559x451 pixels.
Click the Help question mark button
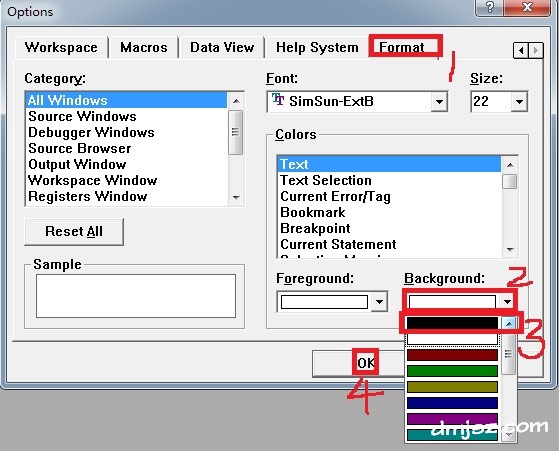pos(490,7)
